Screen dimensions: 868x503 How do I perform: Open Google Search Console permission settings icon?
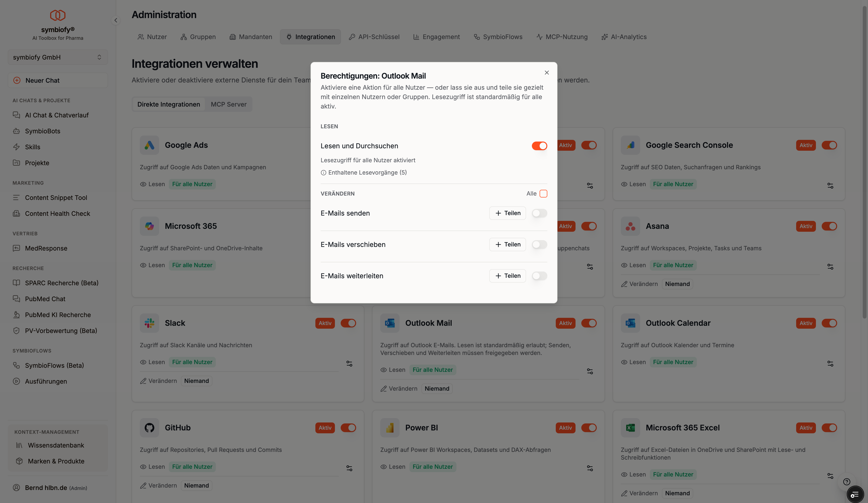pyautogui.click(x=830, y=186)
